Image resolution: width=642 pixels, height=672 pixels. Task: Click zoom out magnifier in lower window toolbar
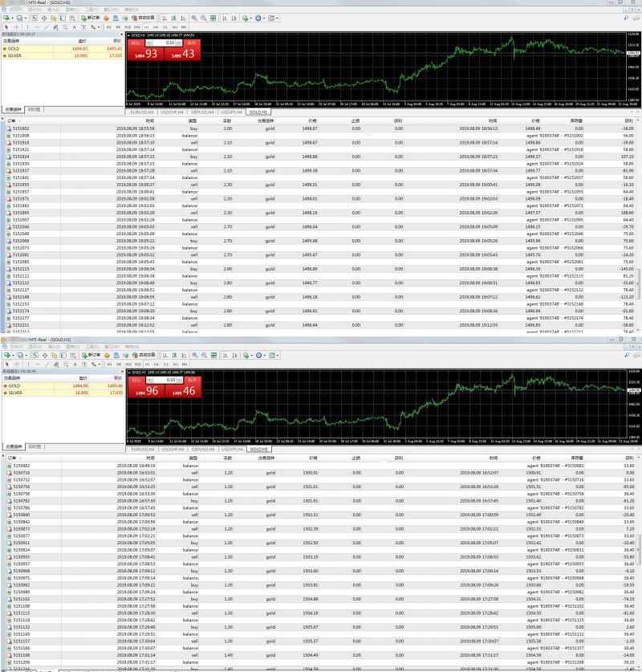(204, 355)
